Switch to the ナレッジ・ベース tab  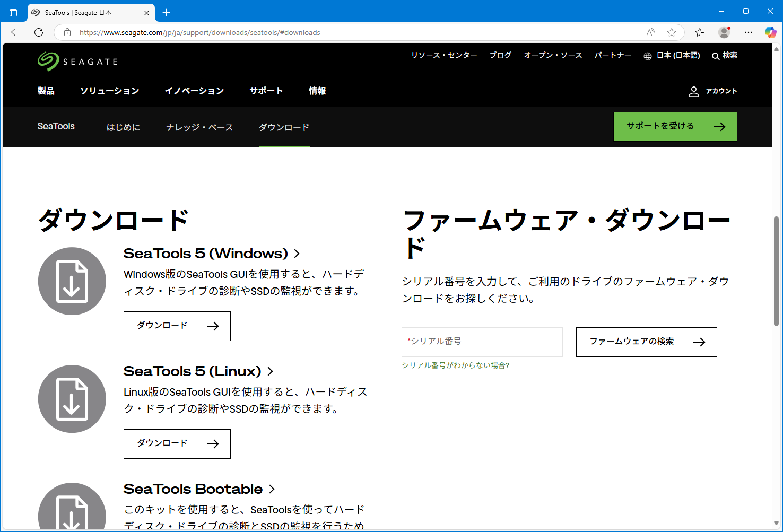point(199,127)
